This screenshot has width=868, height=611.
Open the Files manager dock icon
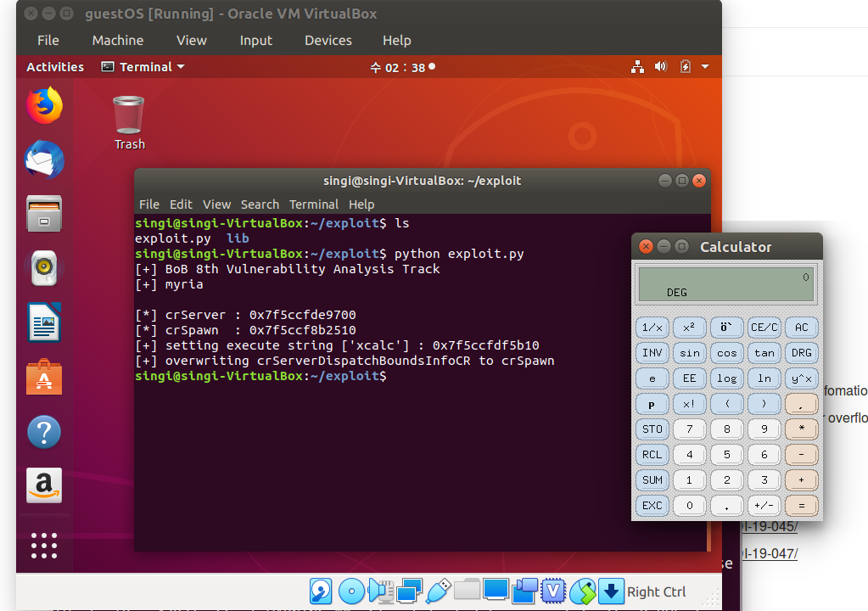44,214
